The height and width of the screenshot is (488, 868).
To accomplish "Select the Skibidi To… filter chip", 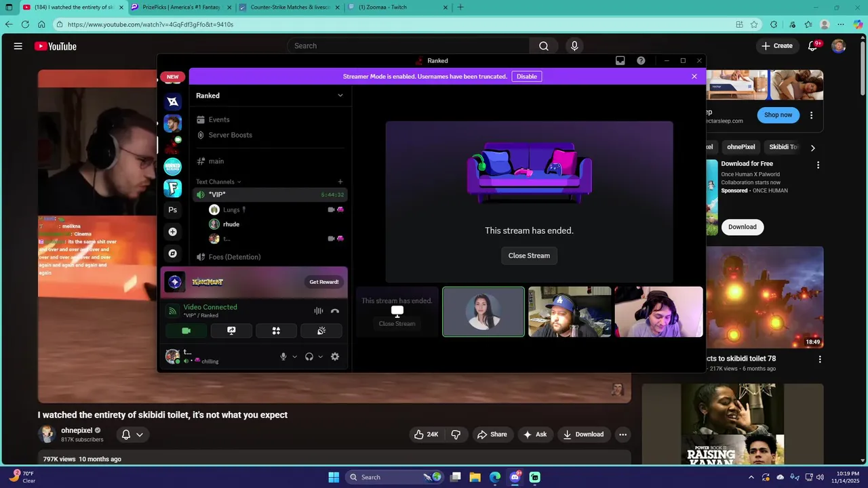I will (783, 147).
